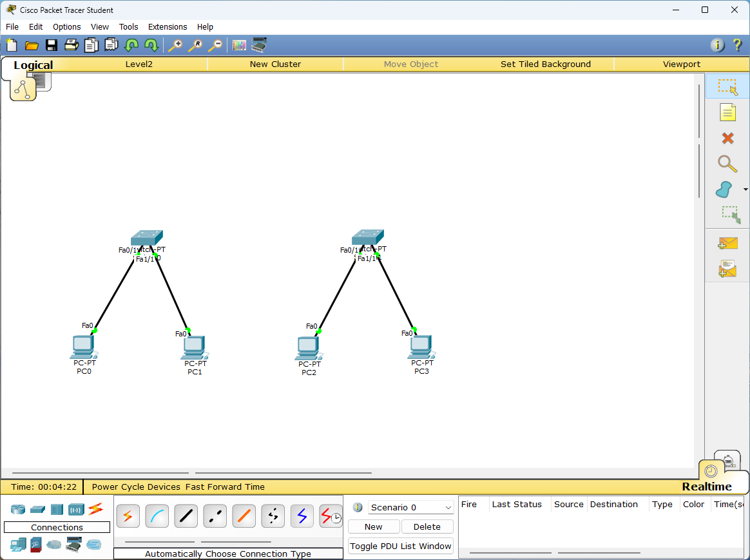Screen dimensions: 750x560
Task: Pick the Coaxial blue zigzag cable
Action: tap(302, 516)
